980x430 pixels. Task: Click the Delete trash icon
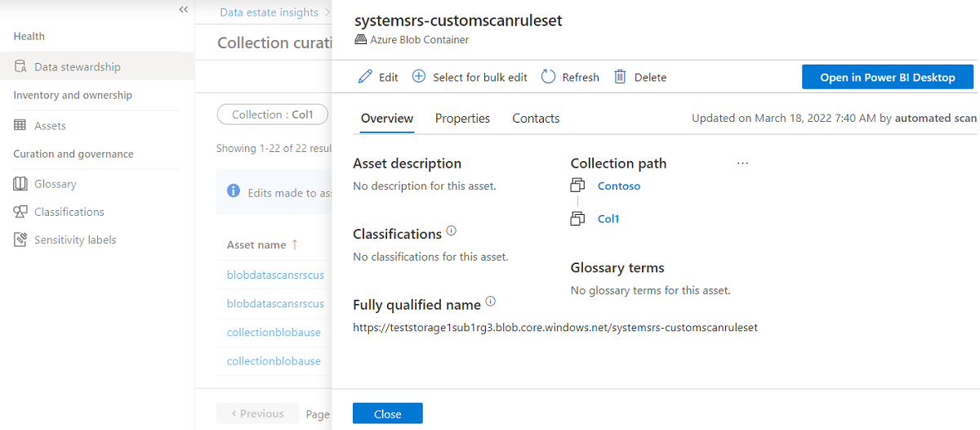tap(620, 77)
